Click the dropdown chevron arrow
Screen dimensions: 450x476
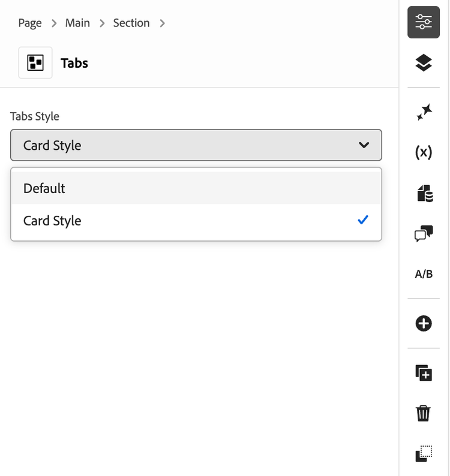pos(364,145)
